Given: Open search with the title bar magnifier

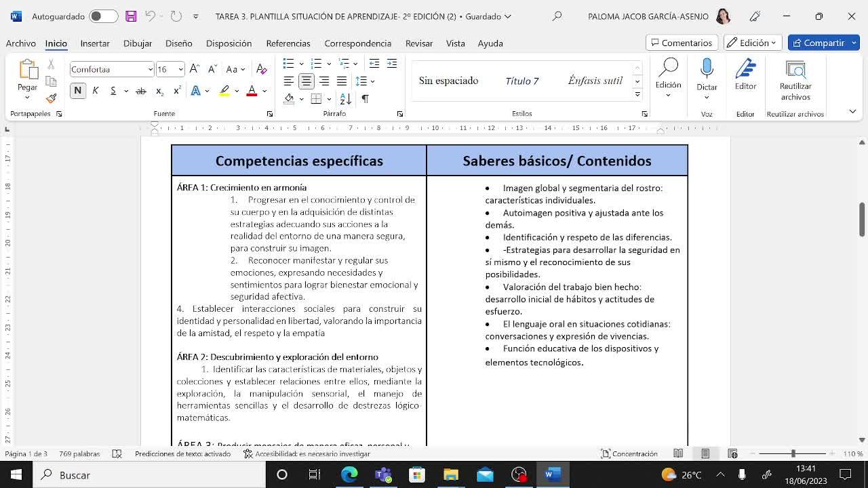Looking at the screenshot, I should coord(557,16).
